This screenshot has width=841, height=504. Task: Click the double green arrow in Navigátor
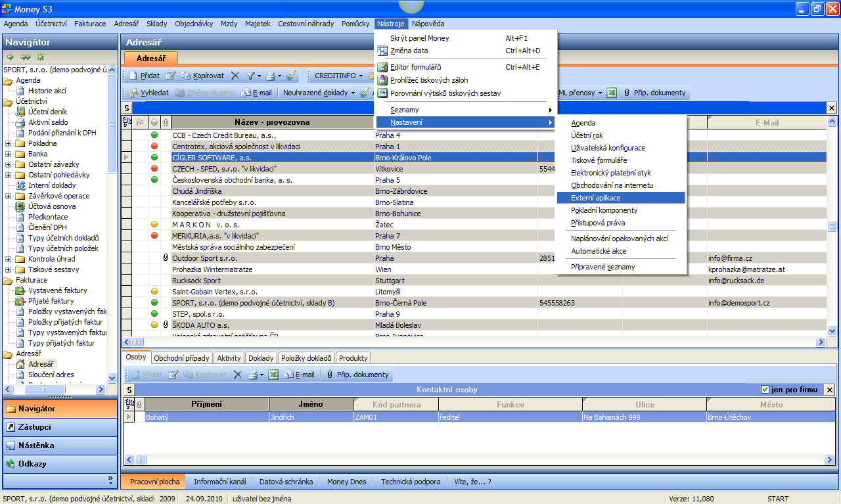click(x=26, y=57)
